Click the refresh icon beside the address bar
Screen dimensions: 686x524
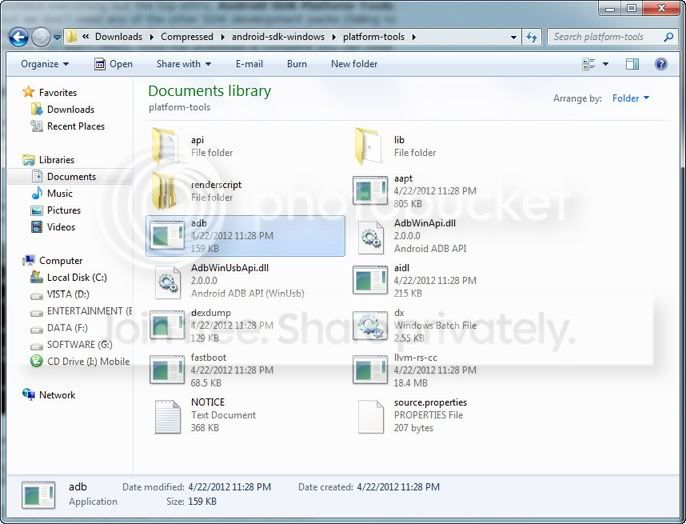(x=532, y=37)
